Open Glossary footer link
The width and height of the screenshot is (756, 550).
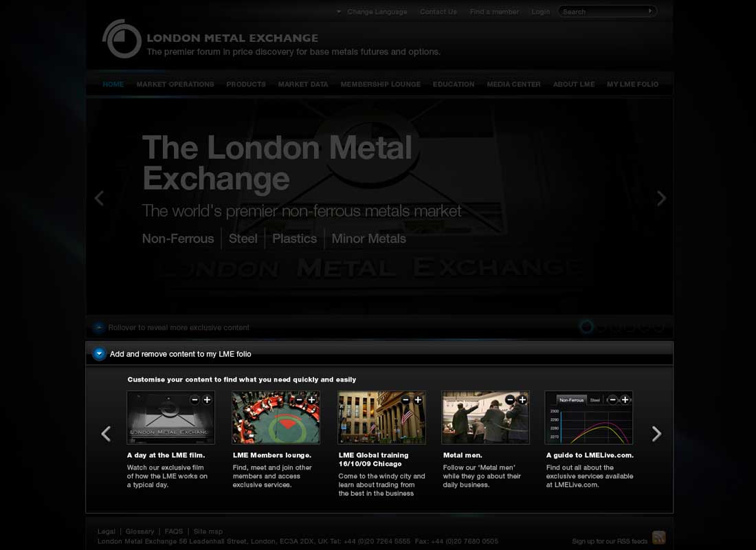140,531
